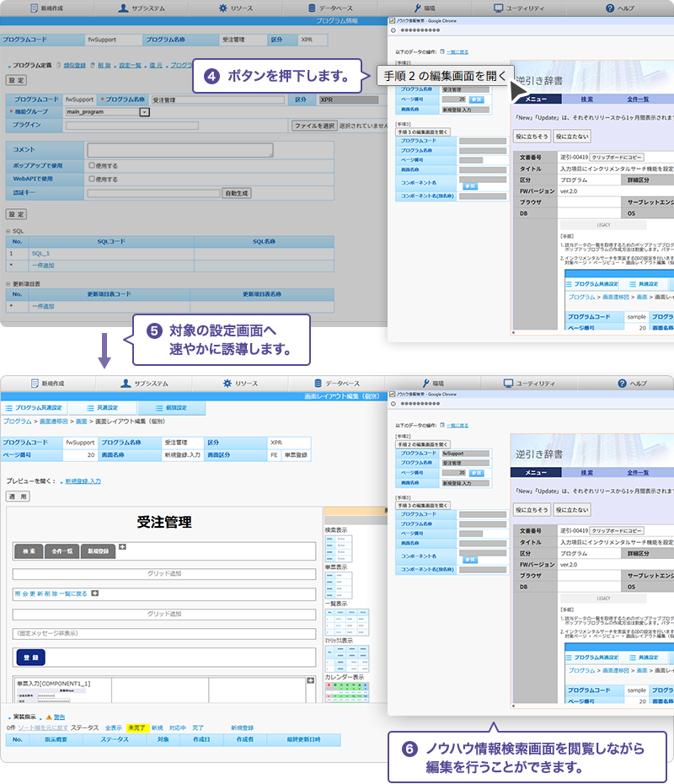The width and height of the screenshot is (674, 784).
Task: Click blue 参照 button under コンポーネント名, lower popup
Action: [469, 560]
